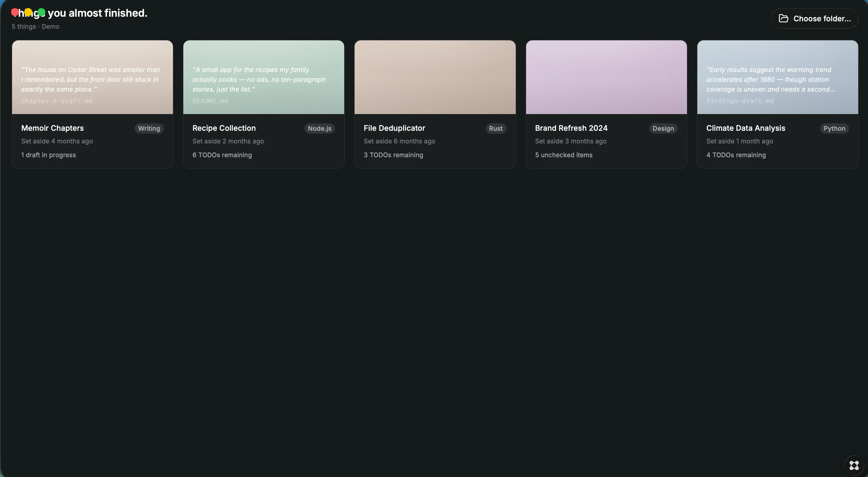Select the File Deduplicator title
868x477 pixels.
[x=394, y=128]
